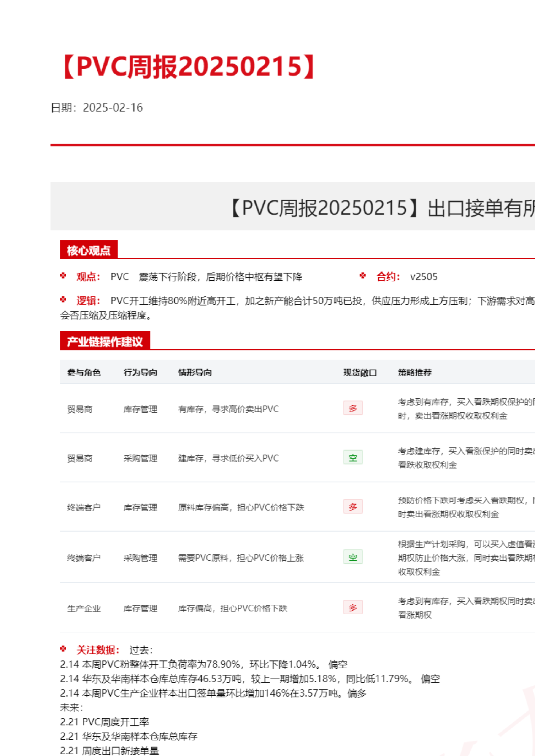Click the 多 badge in the 生产企业 row
The width and height of the screenshot is (535, 756).
coord(353,607)
